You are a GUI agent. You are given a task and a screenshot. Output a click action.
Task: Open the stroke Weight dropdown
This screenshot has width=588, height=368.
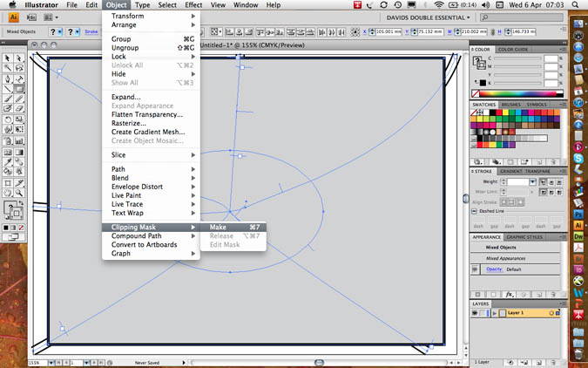click(531, 182)
